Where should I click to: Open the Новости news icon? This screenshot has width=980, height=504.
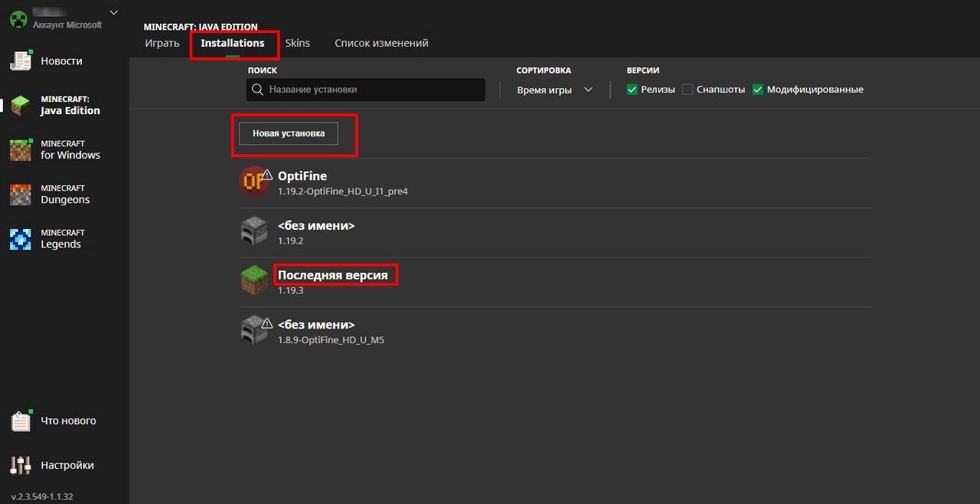21,61
